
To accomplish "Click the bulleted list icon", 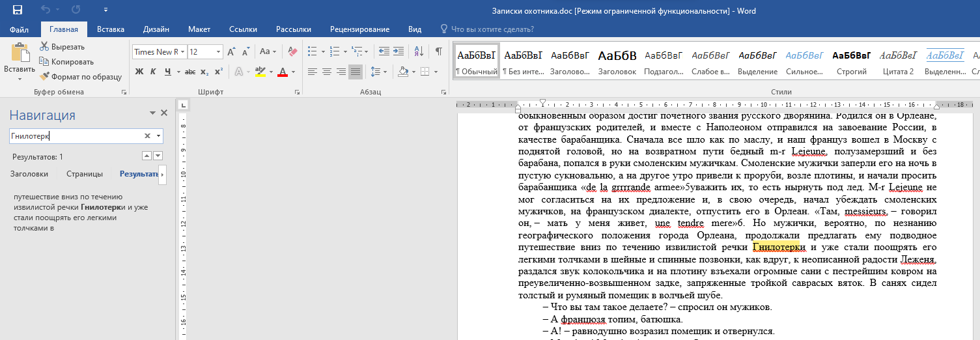I will (x=312, y=51).
